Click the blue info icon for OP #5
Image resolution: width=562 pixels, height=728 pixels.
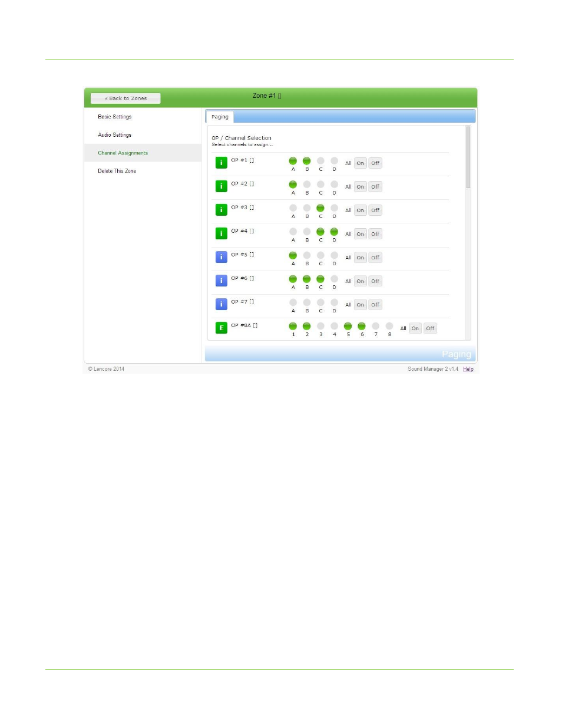click(x=222, y=257)
